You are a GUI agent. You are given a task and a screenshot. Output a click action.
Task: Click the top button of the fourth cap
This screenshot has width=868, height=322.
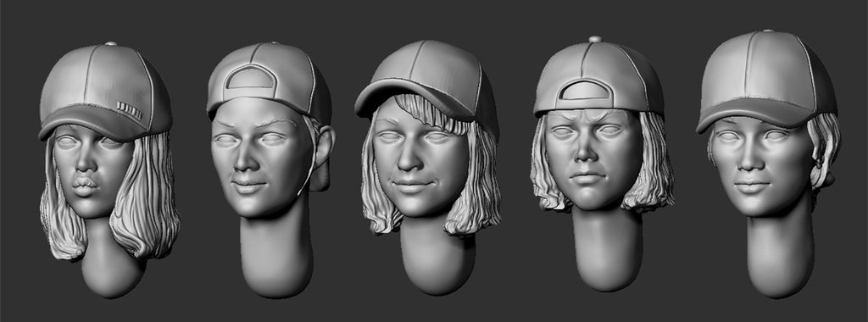pyautogui.click(x=595, y=39)
